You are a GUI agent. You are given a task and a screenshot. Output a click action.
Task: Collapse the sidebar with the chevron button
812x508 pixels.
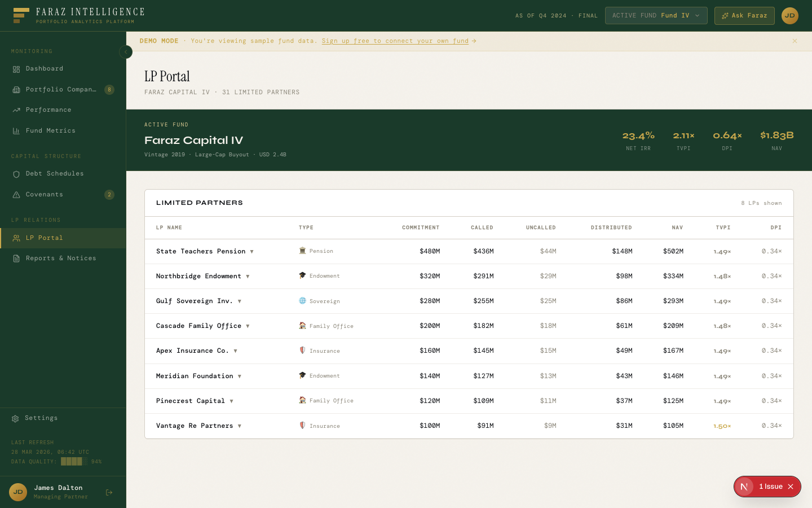pos(126,52)
